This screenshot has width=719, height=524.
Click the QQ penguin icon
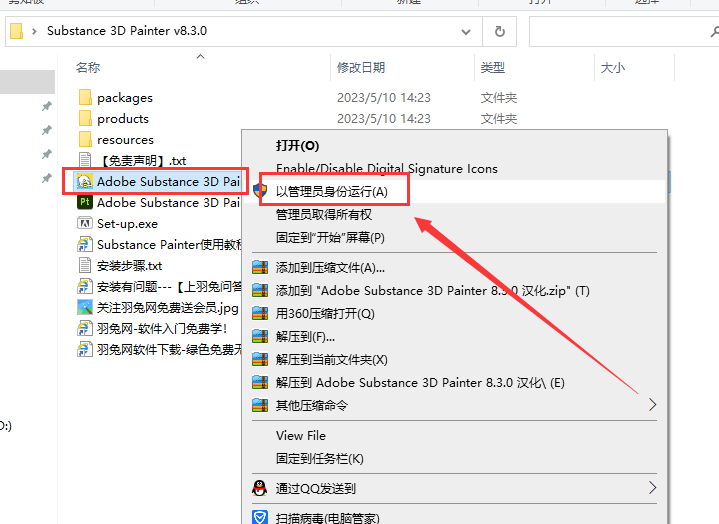point(260,488)
